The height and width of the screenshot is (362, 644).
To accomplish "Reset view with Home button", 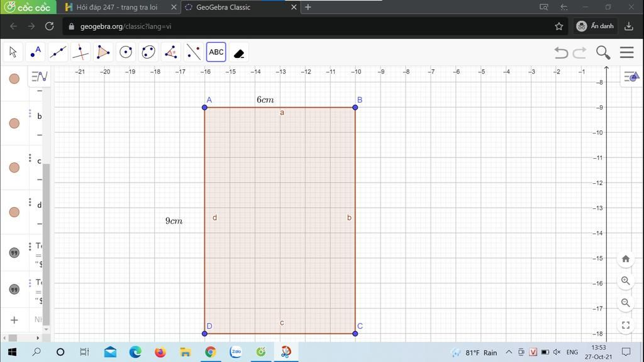I will tap(626, 259).
